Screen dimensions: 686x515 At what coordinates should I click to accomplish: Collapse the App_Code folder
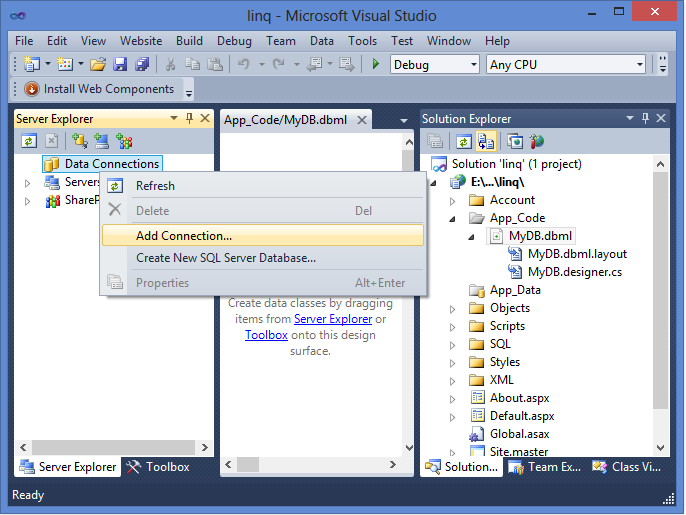click(452, 219)
